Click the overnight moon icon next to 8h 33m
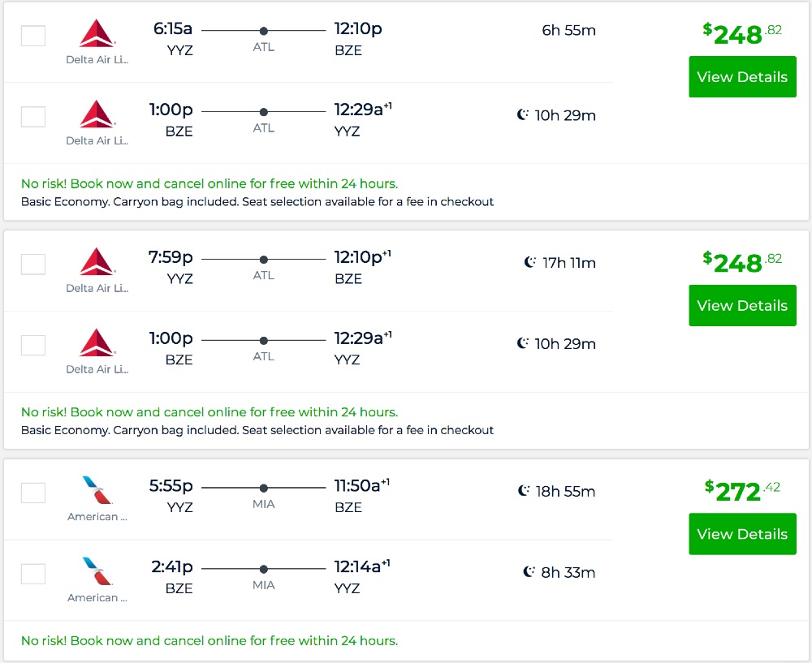This screenshot has width=812, height=663. click(529, 572)
